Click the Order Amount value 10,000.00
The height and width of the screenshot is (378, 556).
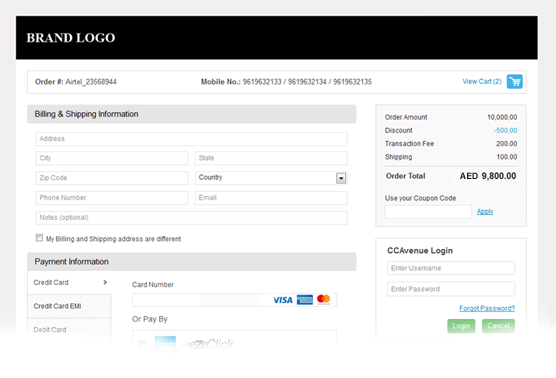click(x=502, y=117)
